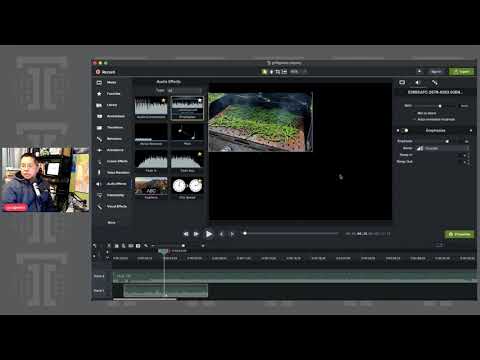This screenshot has width=480, height=360.
Task: Open Animations in the sidebar
Action: point(110,150)
